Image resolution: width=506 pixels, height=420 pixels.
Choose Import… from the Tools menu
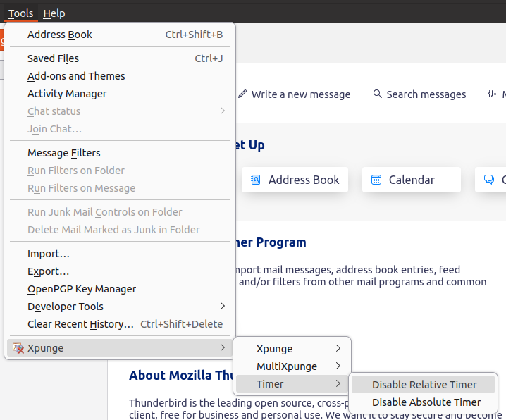(x=120, y=254)
